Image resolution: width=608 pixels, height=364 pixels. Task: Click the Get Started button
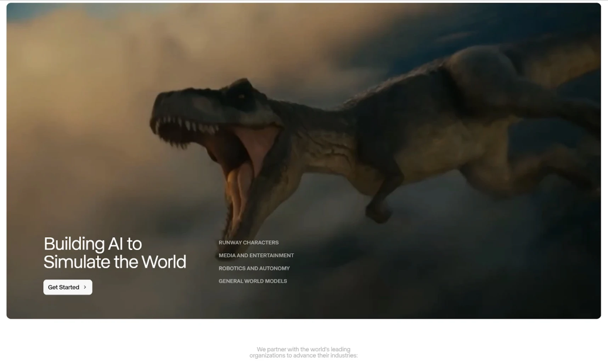[x=68, y=287]
